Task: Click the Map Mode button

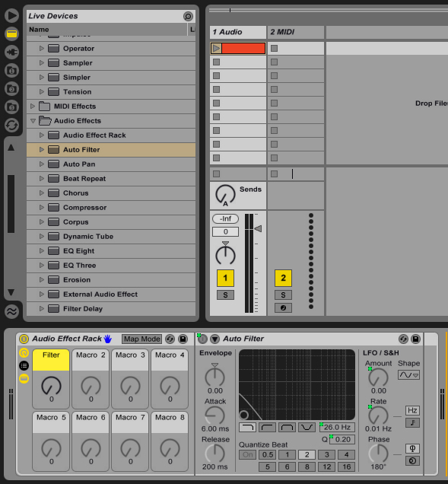Action: [142, 339]
